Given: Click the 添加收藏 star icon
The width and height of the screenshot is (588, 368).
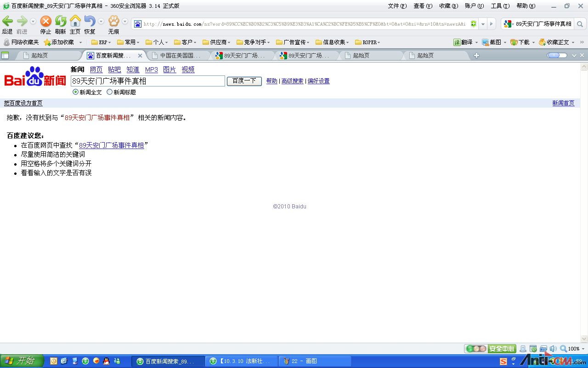Looking at the screenshot, I should (x=47, y=42).
